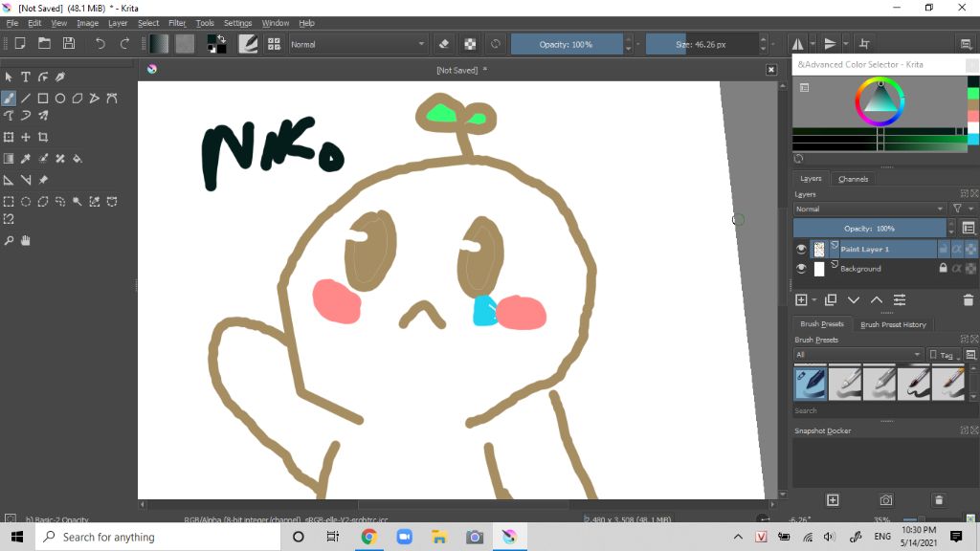Duplicate the current layer

coord(831,300)
